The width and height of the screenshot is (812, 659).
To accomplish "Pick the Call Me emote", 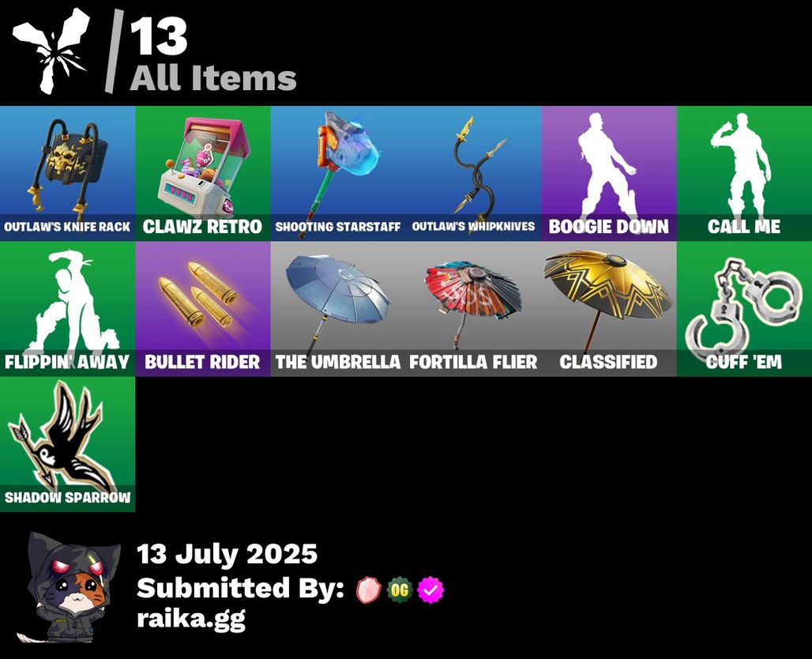I will point(744,174).
